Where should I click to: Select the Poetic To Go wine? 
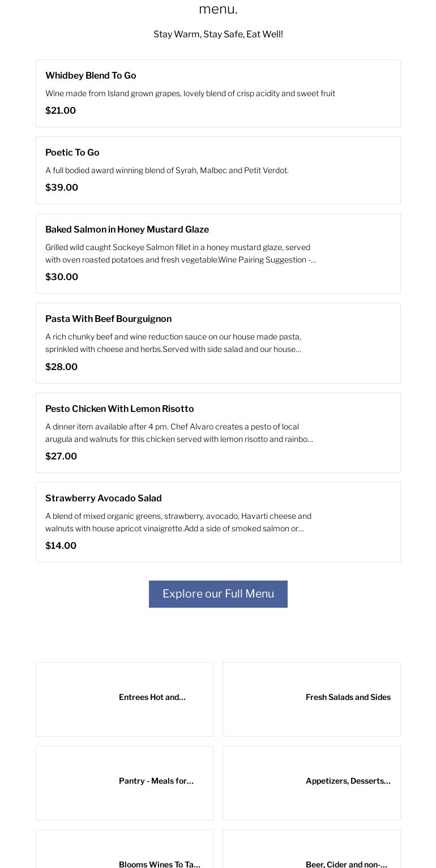72,153
